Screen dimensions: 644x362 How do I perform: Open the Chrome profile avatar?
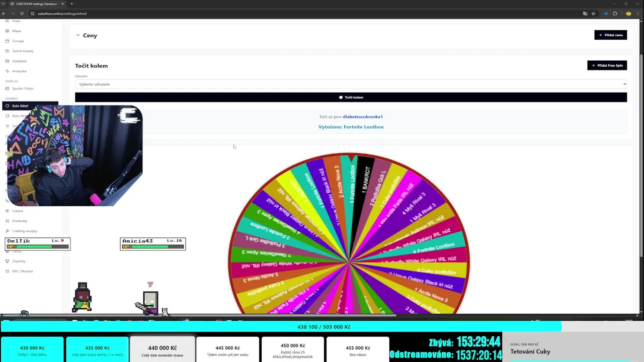(x=628, y=14)
